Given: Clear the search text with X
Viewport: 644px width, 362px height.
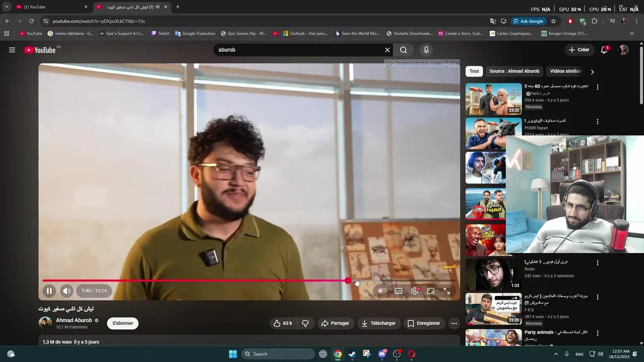Looking at the screenshot, I should click(x=387, y=50).
